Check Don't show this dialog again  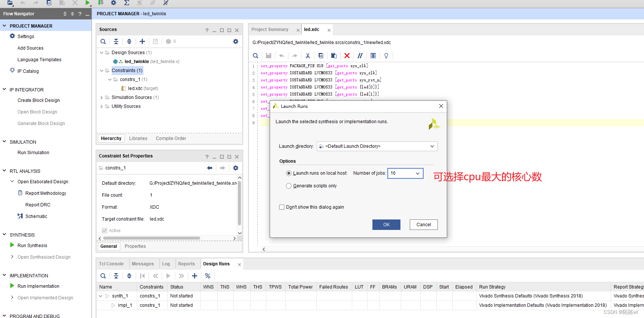pos(282,207)
